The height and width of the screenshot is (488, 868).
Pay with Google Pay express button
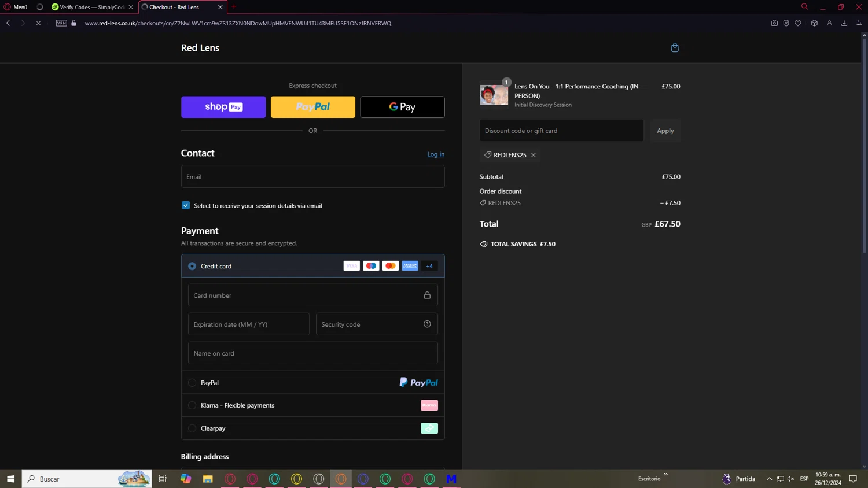point(402,107)
